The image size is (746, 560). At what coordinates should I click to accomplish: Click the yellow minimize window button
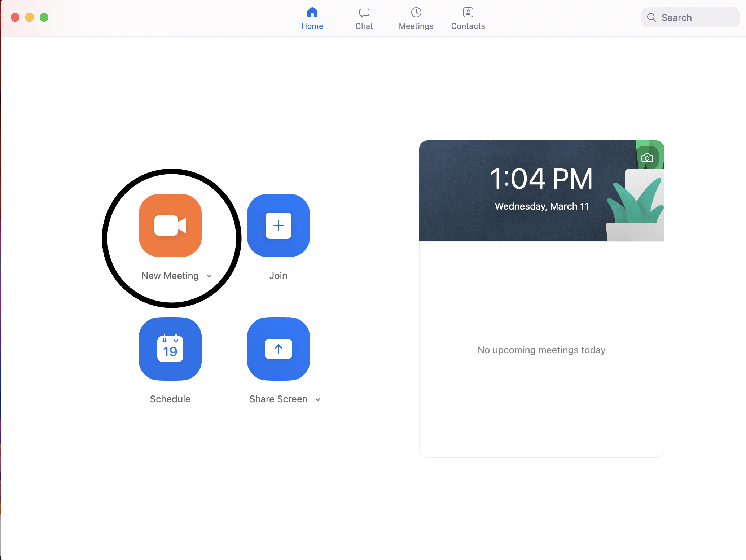coord(30,17)
